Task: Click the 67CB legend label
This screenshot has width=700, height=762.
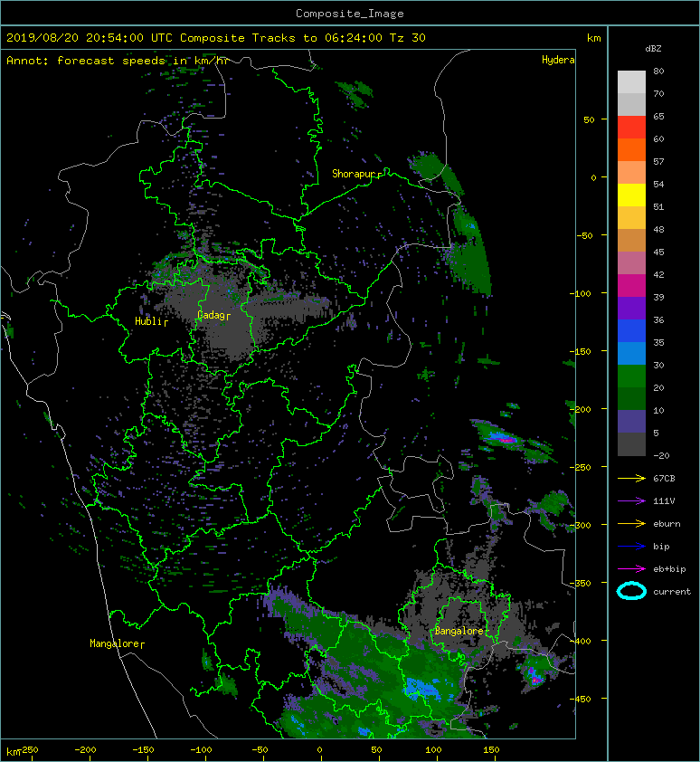Action: [x=664, y=478]
